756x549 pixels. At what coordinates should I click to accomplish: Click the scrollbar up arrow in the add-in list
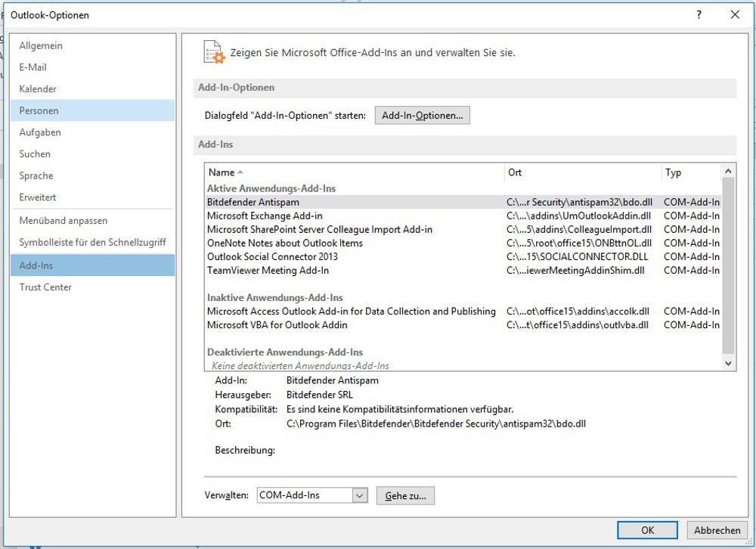coord(729,170)
